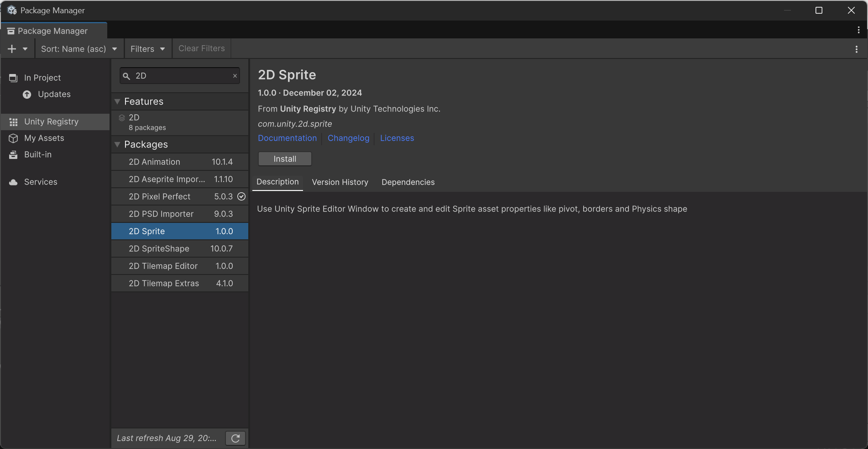Open the Changelog link
868x449 pixels.
pyautogui.click(x=349, y=138)
